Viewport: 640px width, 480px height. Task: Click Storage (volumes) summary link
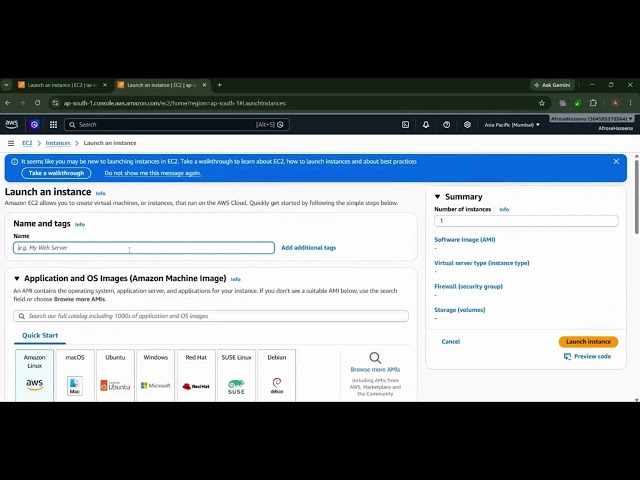pyautogui.click(x=460, y=310)
